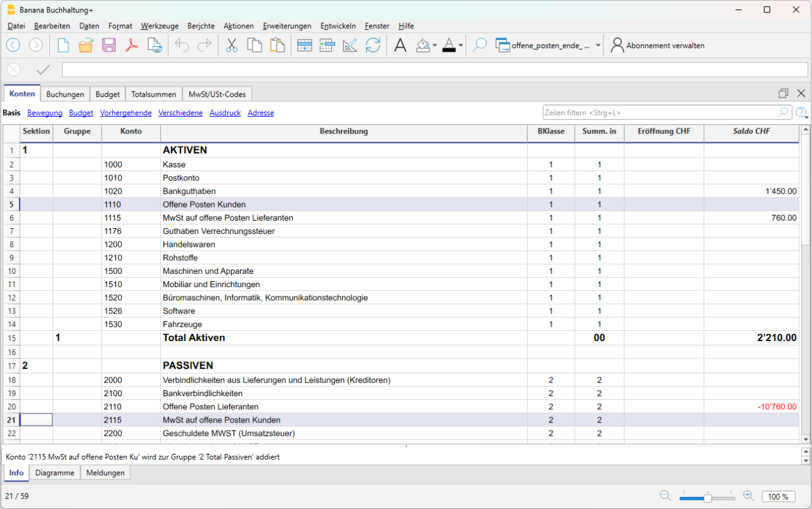Image resolution: width=812 pixels, height=509 pixels.
Task: Click the recalculate refresh arrows icon
Action: [x=373, y=45]
